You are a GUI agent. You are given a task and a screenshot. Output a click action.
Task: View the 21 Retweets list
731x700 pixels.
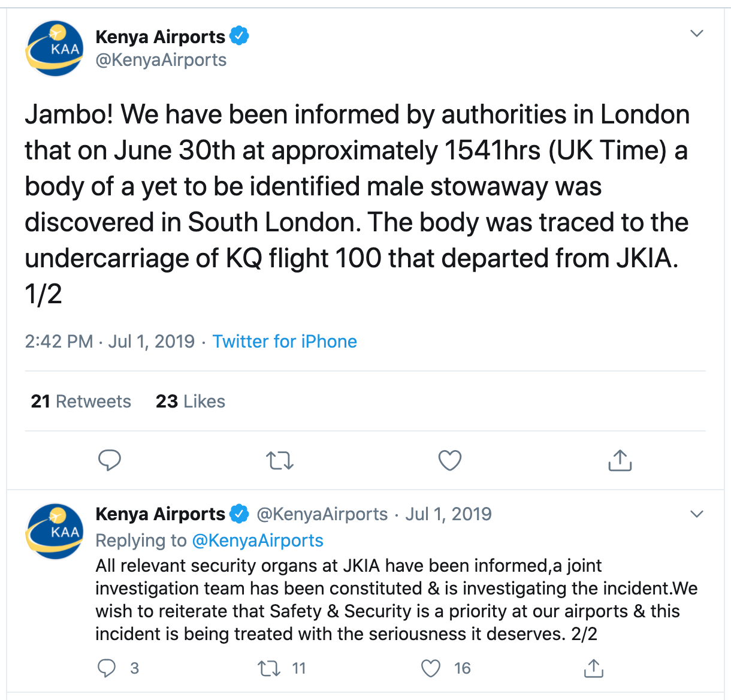(81, 402)
